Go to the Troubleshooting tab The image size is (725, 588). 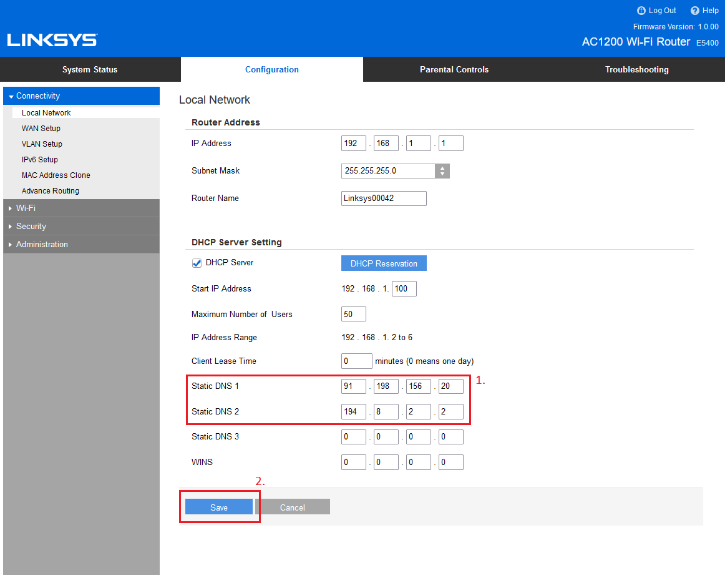[636, 69]
